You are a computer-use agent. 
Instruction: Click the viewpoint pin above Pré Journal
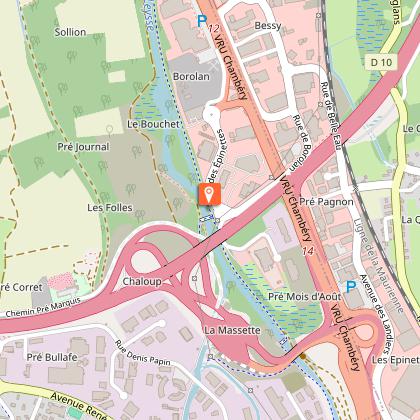(x=109, y=131)
